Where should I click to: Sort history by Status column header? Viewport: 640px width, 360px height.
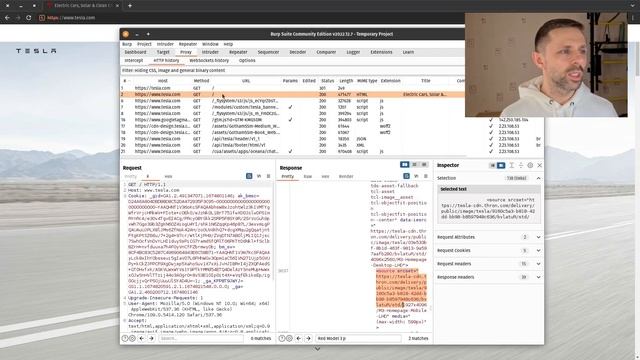(327, 81)
